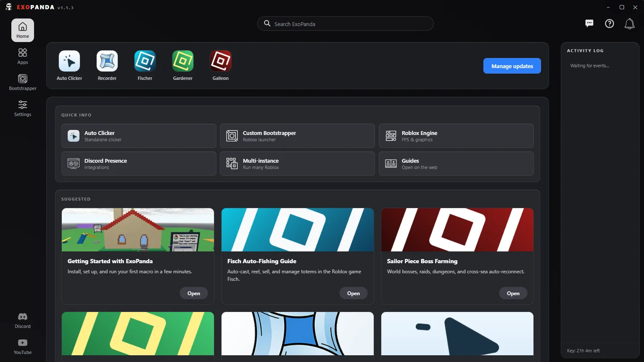Open the Settings sidebar item
The image size is (644, 362).
coord(23,108)
